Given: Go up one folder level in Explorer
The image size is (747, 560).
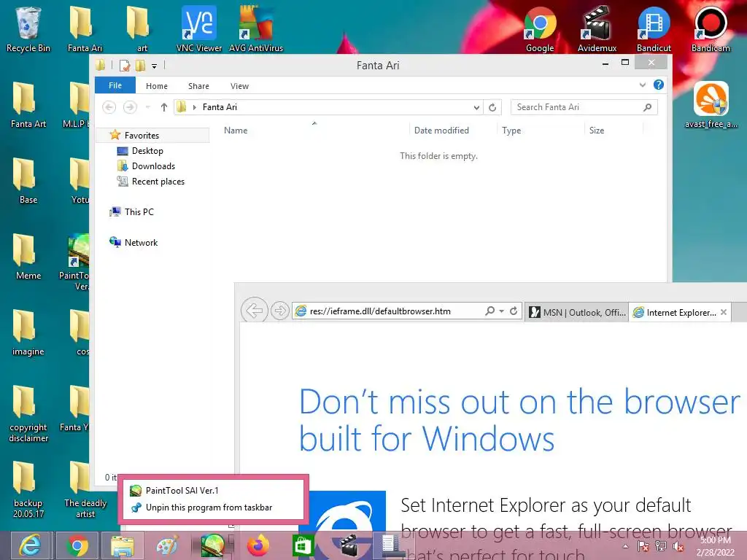Looking at the screenshot, I should click(164, 107).
